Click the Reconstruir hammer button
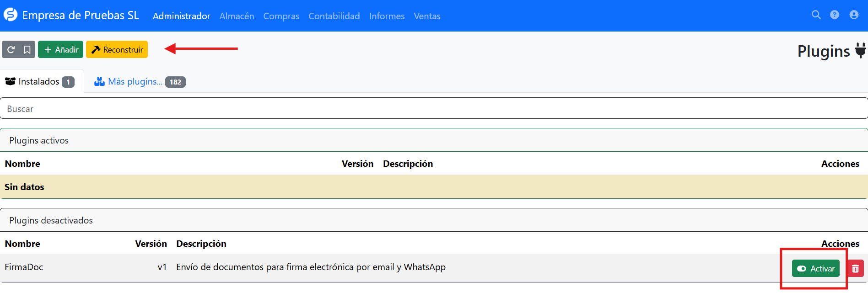868x303 pixels. click(x=117, y=49)
